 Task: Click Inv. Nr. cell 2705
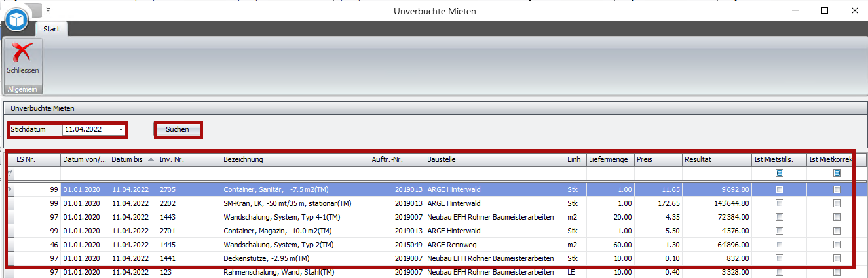click(189, 189)
